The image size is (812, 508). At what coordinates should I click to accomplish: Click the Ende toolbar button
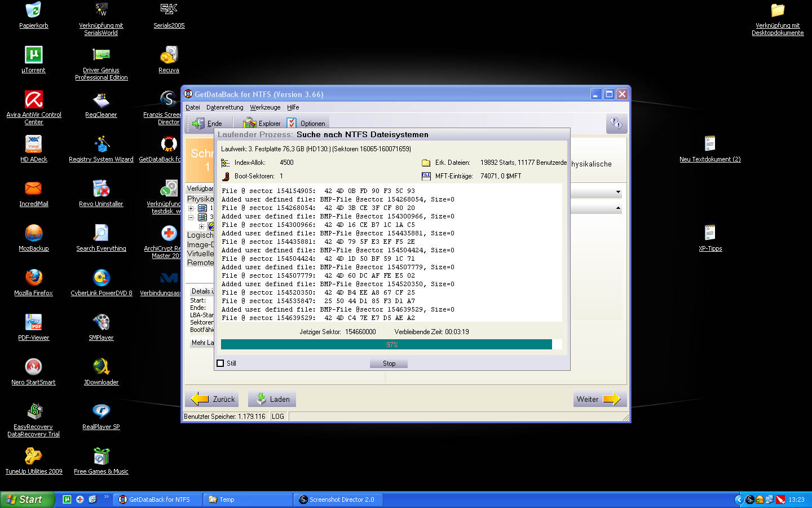(x=207, y=123)
